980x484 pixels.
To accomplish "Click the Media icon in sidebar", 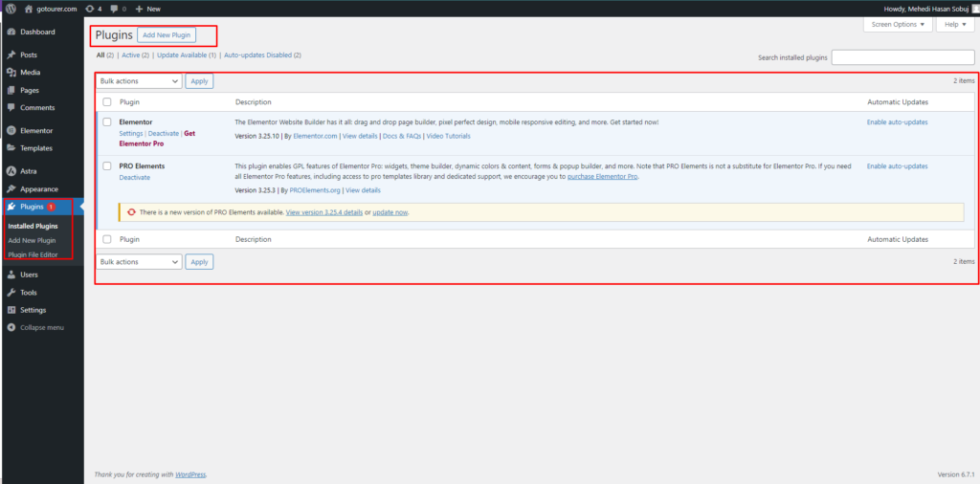I will click(x=11, y=73).
